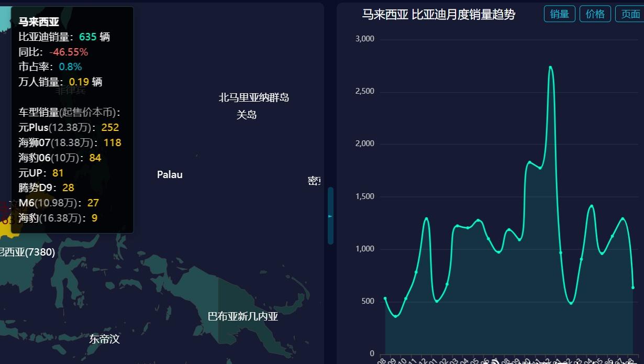
Task: Click the M6(10.98万) 27 row
Action: coord(59,203)
